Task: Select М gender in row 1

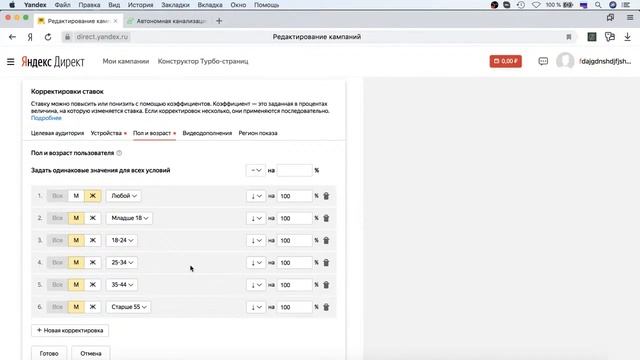Action: pos(76,196)
